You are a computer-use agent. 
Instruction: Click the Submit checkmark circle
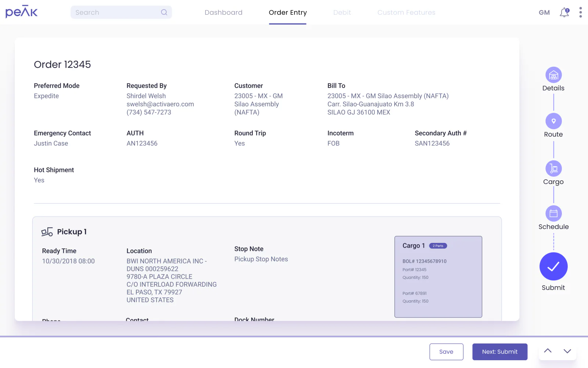pos(553,266)
